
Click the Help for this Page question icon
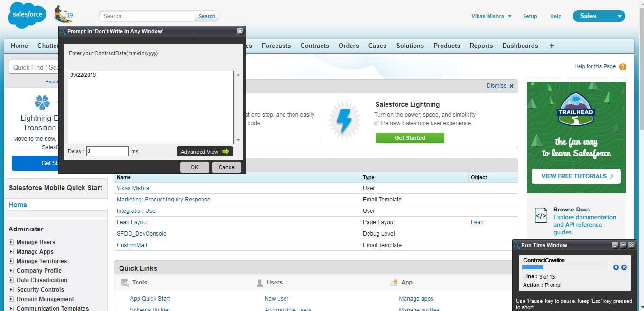coord(623,67)
